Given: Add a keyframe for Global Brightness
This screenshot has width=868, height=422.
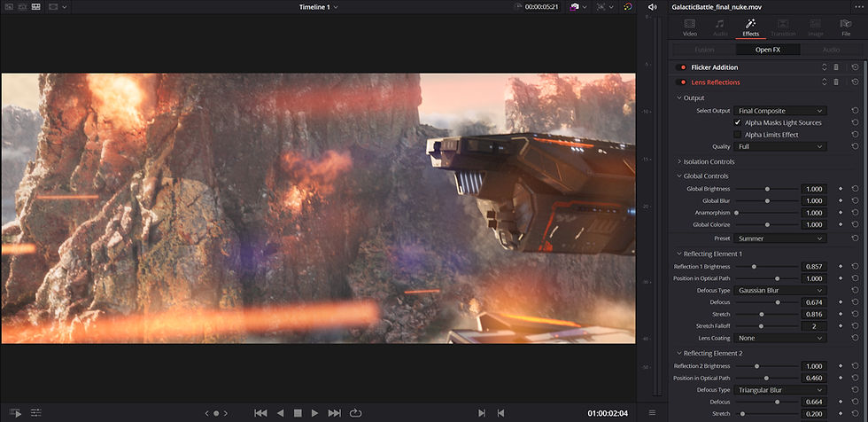Looking at the screenshot, I should (841, 189).
